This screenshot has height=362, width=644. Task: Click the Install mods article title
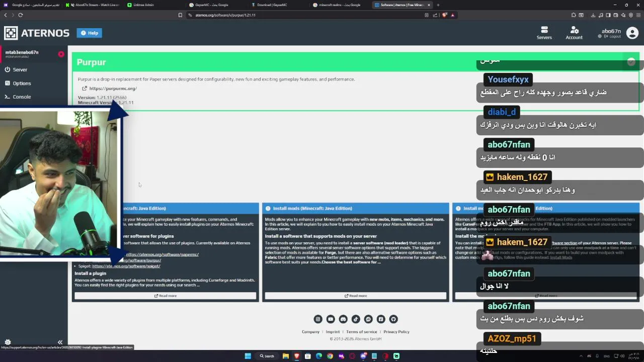click(312, 208)
